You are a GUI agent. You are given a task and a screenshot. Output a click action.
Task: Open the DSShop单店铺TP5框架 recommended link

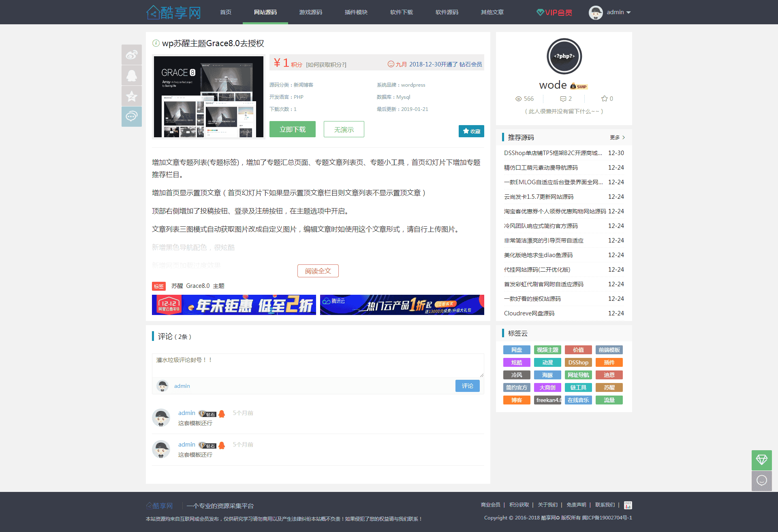point(553,153)
